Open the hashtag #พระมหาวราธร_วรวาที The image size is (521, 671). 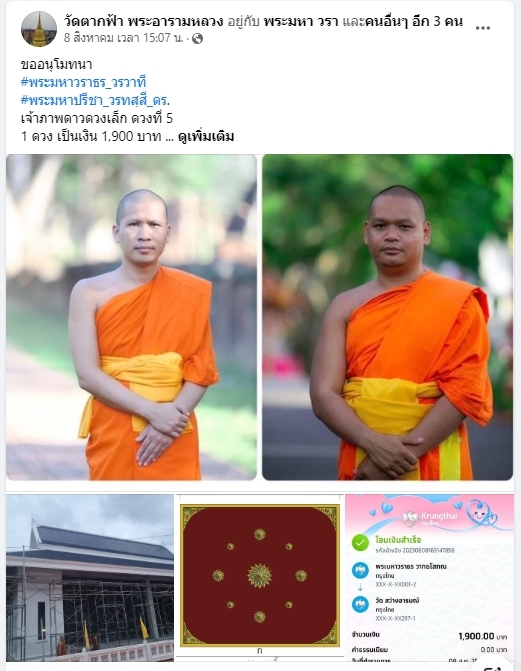83,82
